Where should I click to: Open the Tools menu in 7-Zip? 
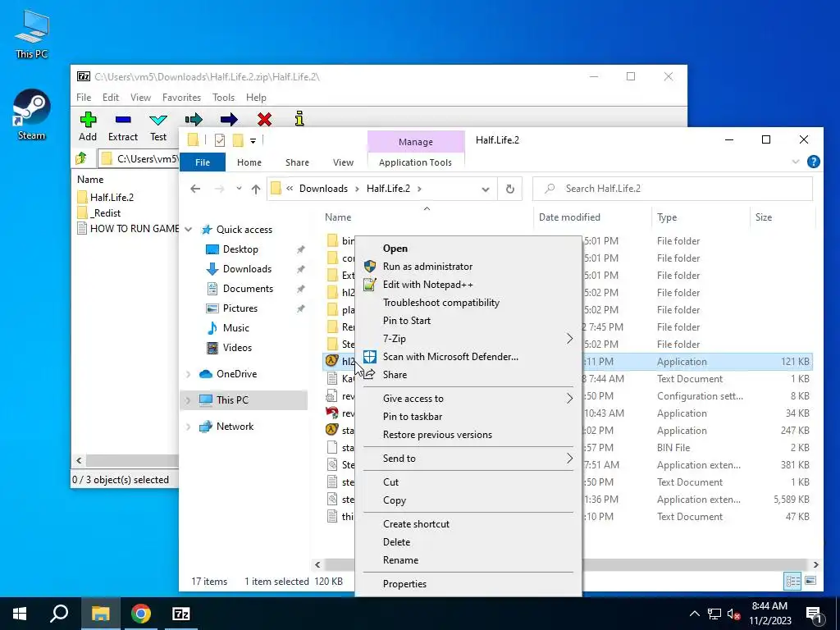223,98
